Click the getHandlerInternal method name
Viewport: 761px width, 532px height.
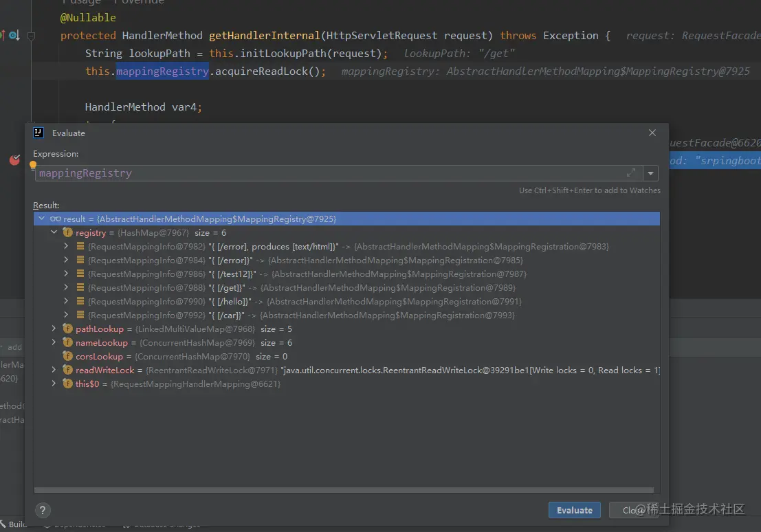[265, 36]
